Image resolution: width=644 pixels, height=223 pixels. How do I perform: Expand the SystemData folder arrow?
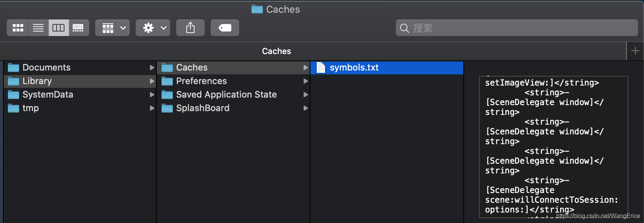152,95
